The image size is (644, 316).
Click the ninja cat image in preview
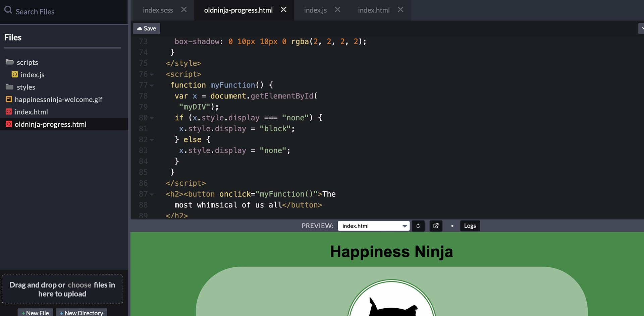click(391, 298)
